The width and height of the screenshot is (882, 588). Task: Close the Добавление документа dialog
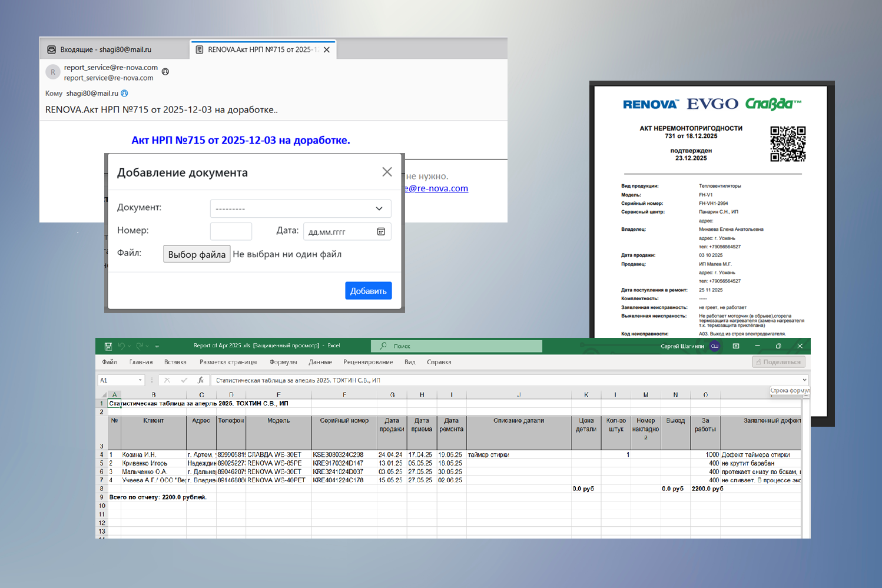[x=387, y=172]
